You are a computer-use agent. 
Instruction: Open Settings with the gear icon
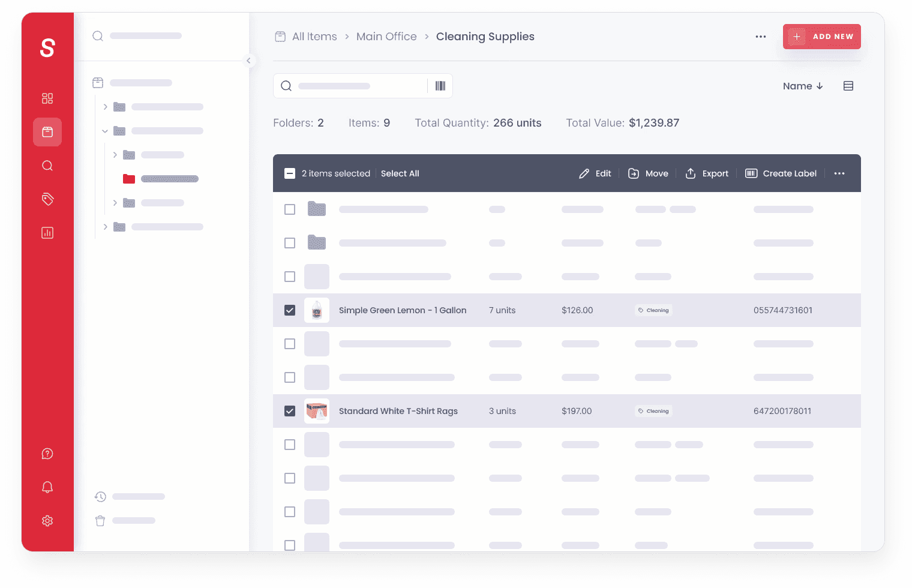pos(47,521)
